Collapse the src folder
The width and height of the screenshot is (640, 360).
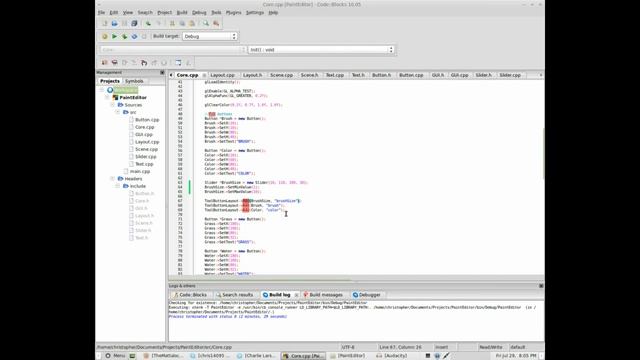tap(118, 112)
